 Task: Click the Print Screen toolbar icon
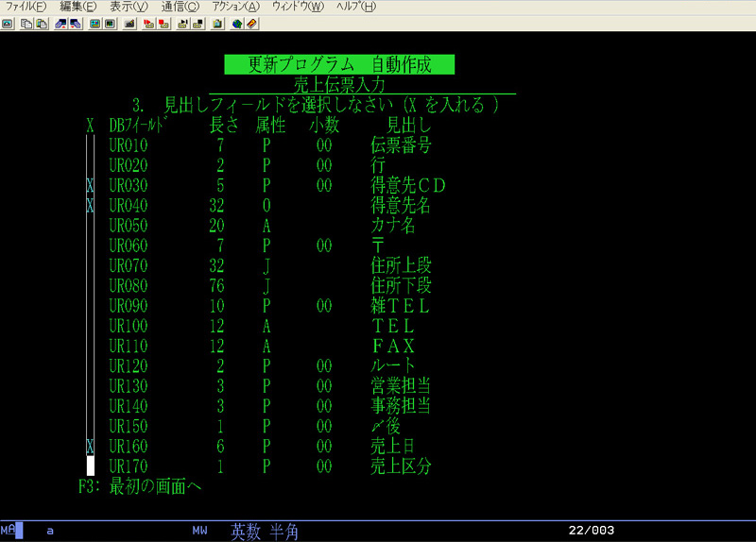(x=8, y=24)
